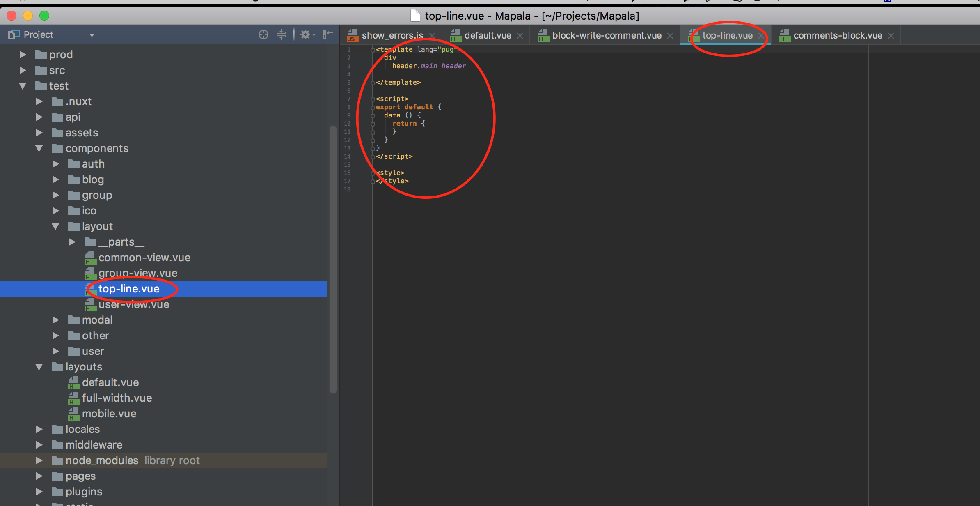This screenshot has height=506, width=980.
Task: Click the Vue file icon beside full-width.vue
Action: point(74,398)
